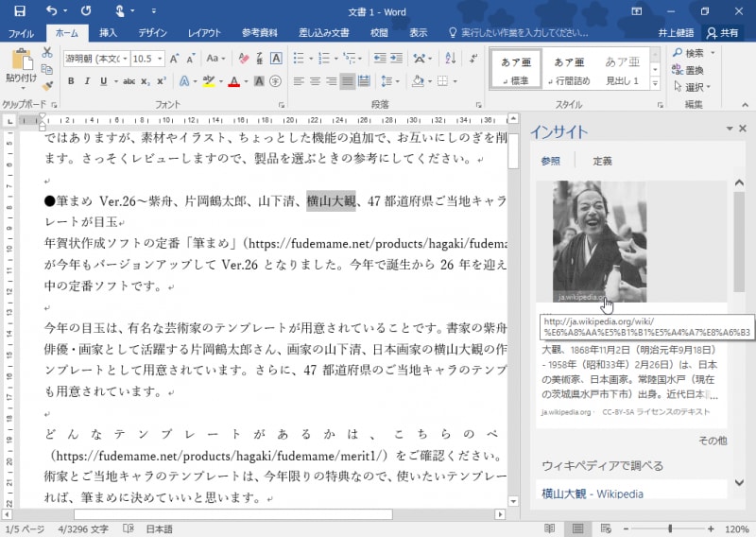The image size is (756, 537).
Task: Switch to the デザイン tab
Action: coord(152,33)
